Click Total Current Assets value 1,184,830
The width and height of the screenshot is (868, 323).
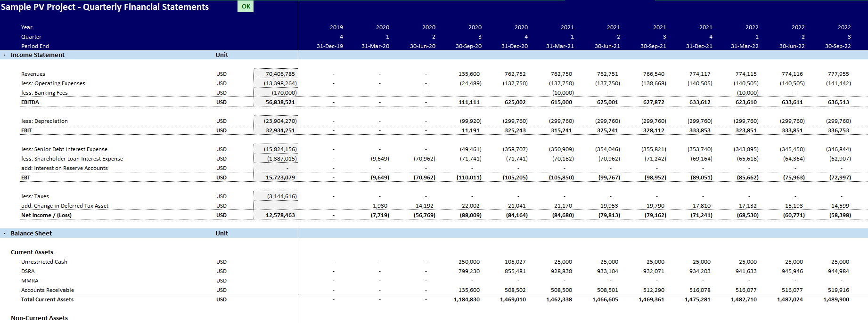coord(467,299)
